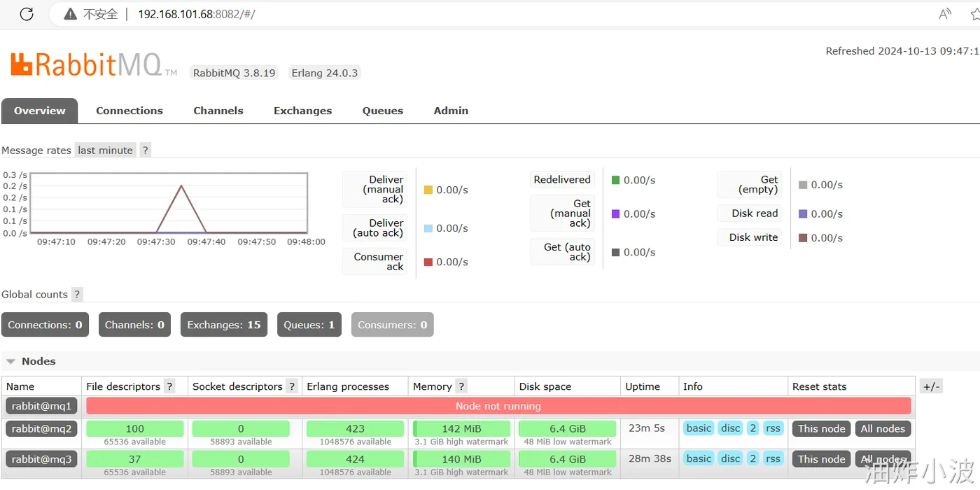
Task: Reset stats for All nodes on rabbit@mq2 row
Action: (883, 429)
